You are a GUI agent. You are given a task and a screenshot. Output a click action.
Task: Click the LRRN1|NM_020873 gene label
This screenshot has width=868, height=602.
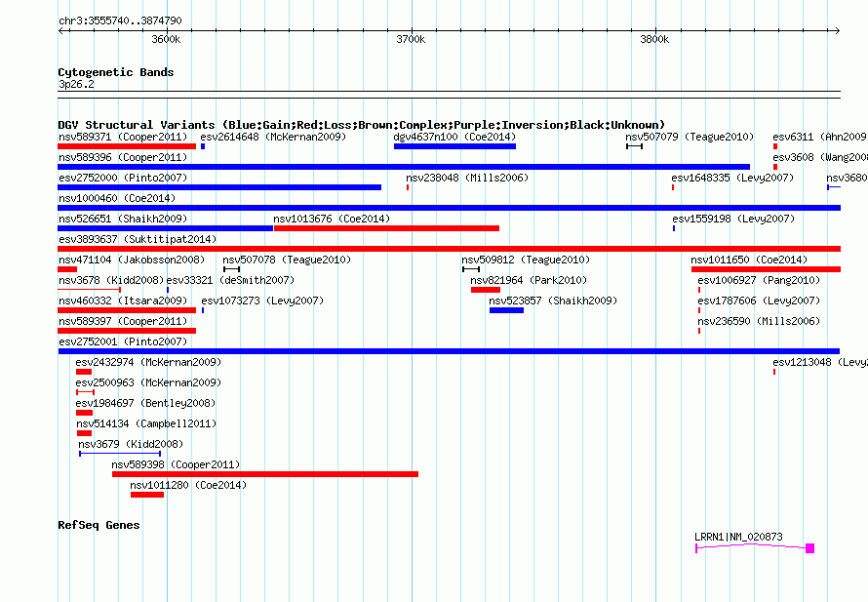tap(738, 537)
